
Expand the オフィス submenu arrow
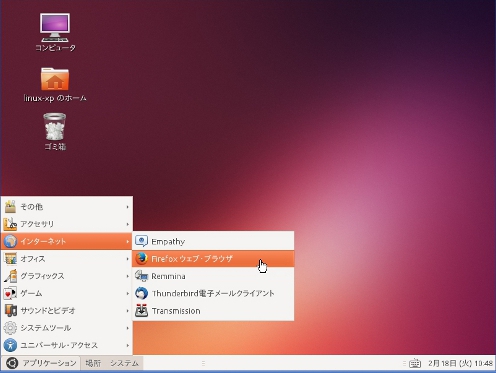click(127, 259)
